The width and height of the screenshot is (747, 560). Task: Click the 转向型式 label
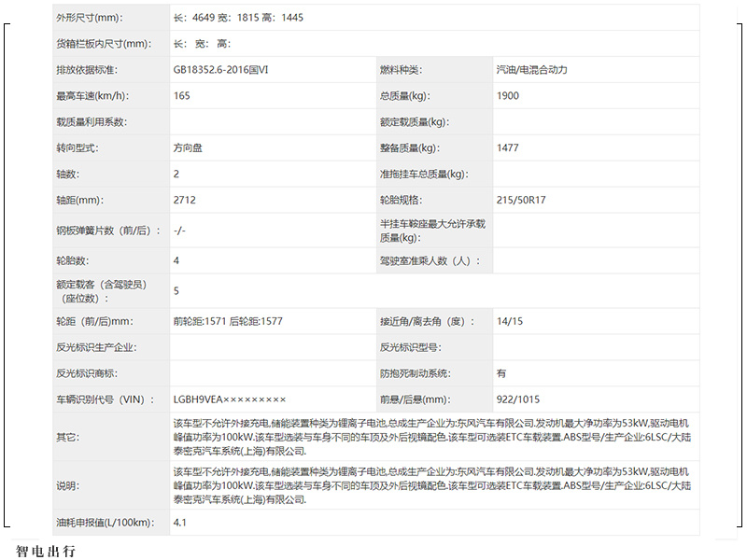78,147
